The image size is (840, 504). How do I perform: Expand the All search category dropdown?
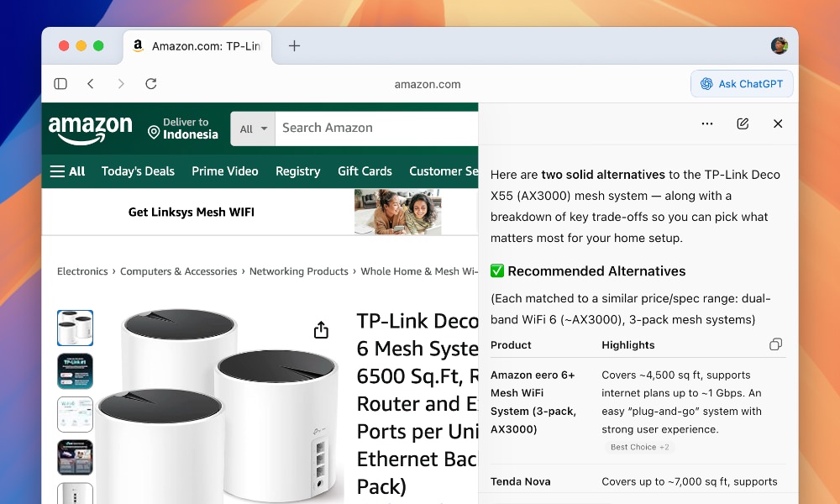(x=253, y=129)
